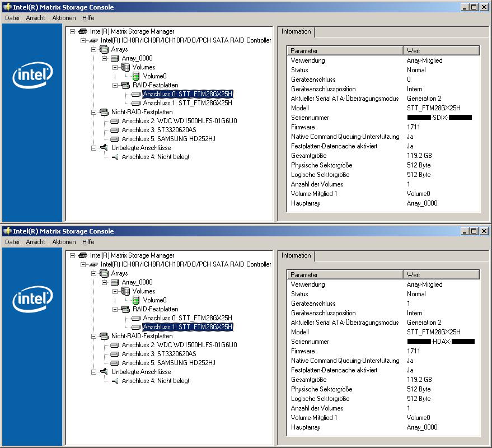Click Wert column header in lower window
This screenshot has width=492, height=448.
(x=442, y=275)
